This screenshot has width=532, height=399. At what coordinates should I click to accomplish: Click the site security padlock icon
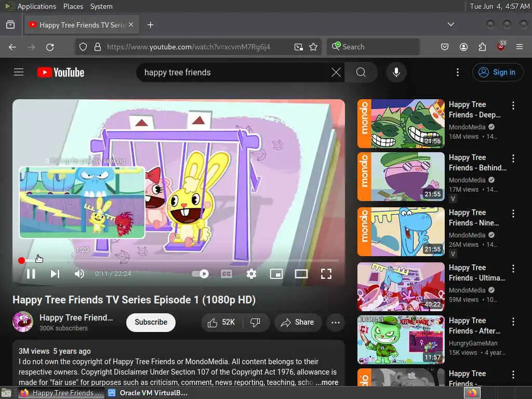[x=98, y=47]
